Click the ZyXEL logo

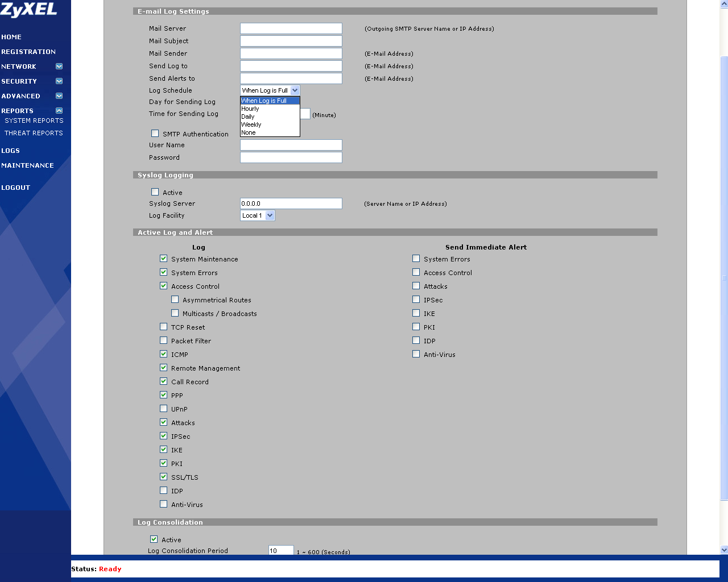[x=28, y=9]
